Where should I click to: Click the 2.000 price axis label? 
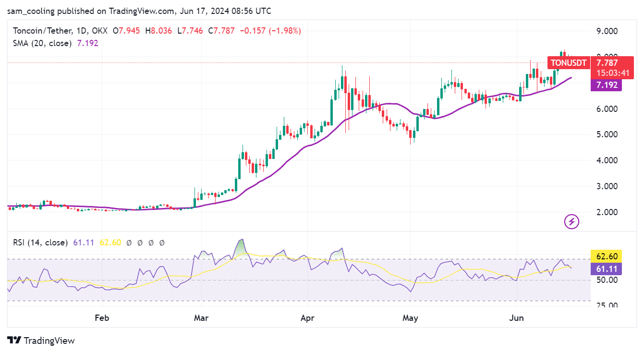[607, 212]
